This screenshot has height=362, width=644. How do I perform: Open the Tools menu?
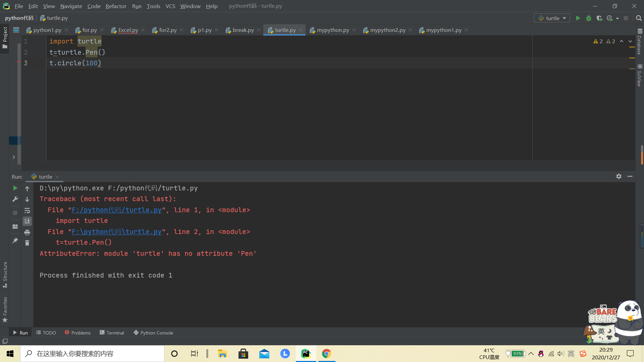[x=153, y=6]
